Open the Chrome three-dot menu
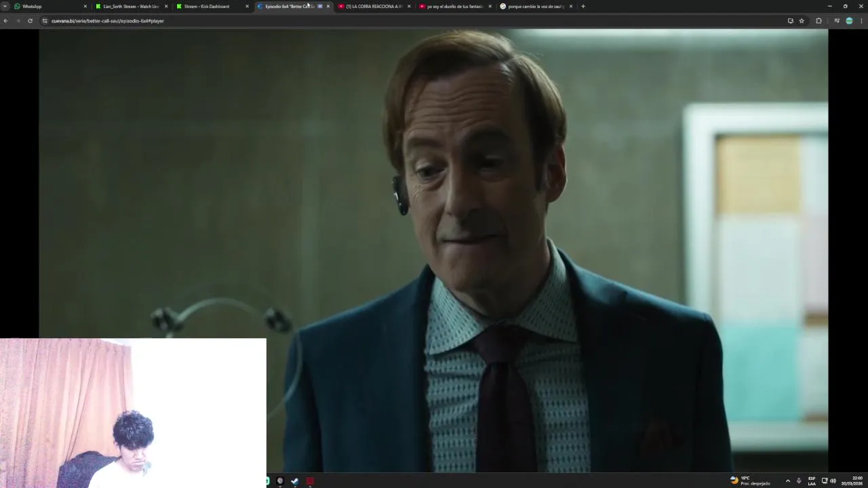The image size is (868, 488). (x=861, y=20)
